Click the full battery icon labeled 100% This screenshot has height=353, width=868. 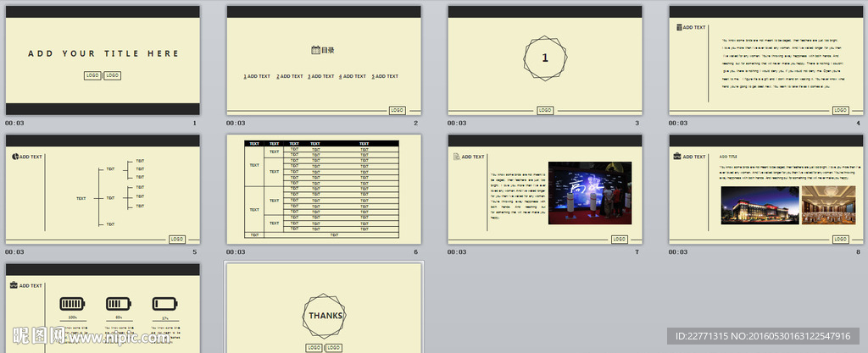tap(73, 304)
